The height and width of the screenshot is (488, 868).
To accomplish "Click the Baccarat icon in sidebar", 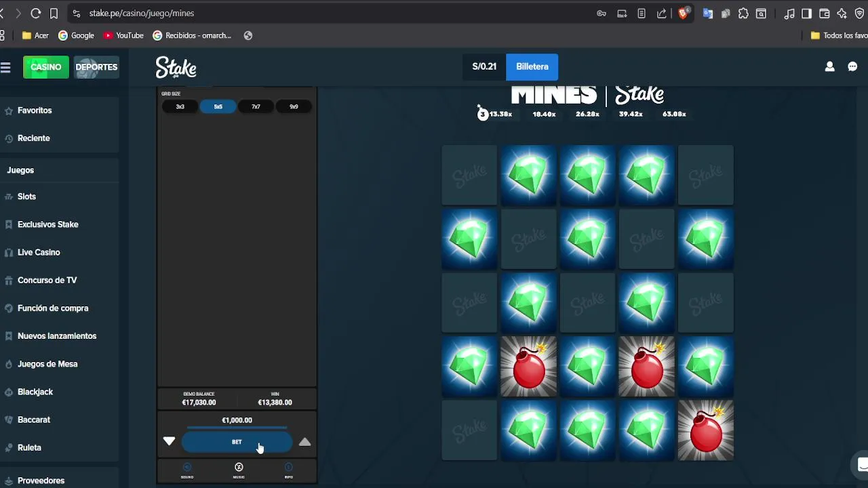I will (9, 420).
